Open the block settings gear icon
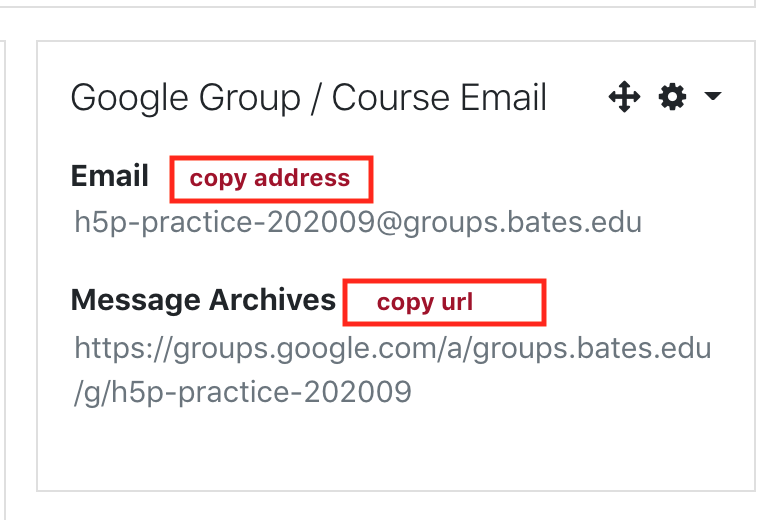 (x=672, y=96)
